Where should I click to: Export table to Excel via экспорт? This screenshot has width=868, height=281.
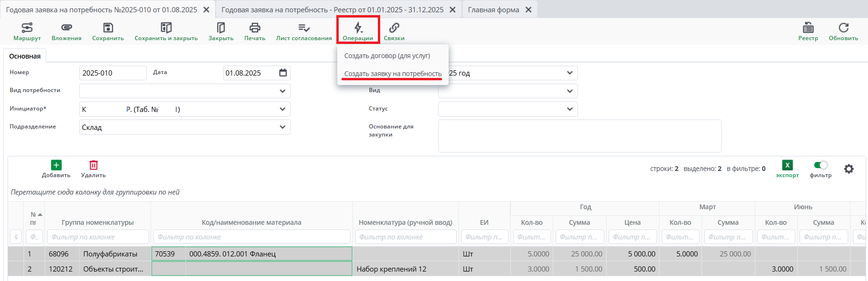point(787,165)
